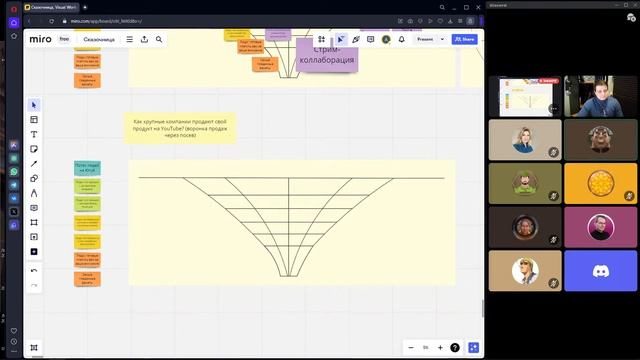Toggle collaborators' cursors icon
Screen dimensions: 640x360
340,39
